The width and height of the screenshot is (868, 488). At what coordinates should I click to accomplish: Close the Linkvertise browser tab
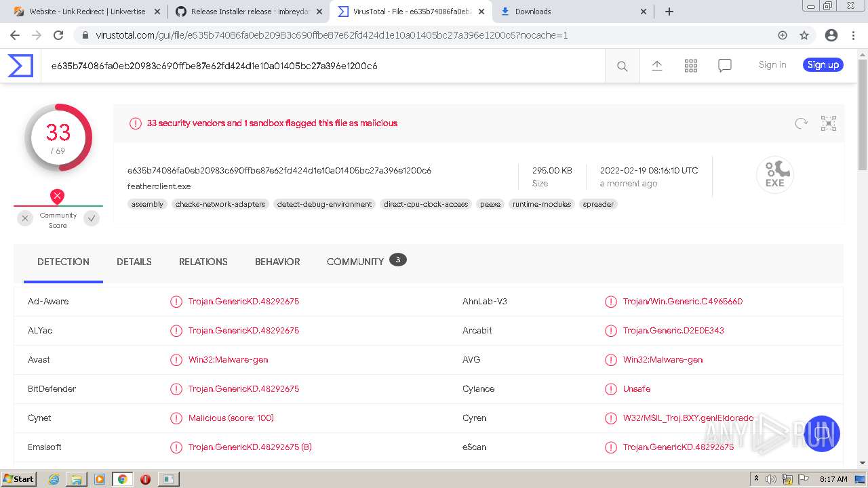point(157,12)
